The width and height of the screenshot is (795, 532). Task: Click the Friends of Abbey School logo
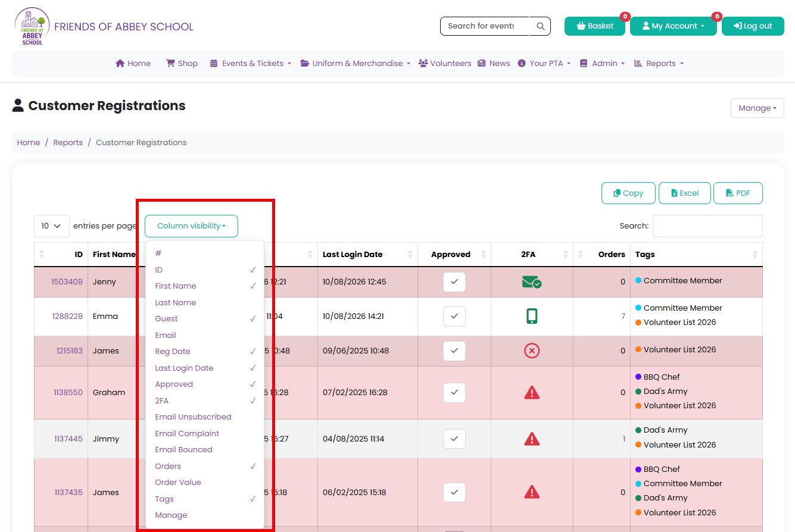pyautogui.click(x=33, y=26)
